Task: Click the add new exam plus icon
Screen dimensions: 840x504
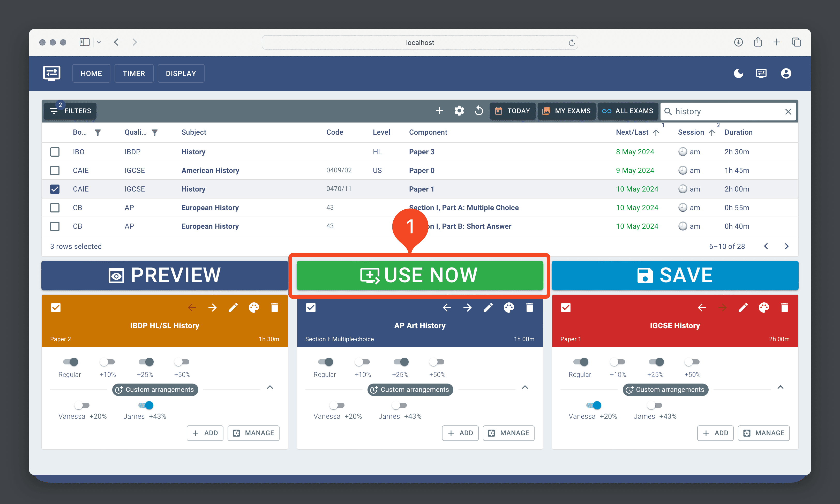Action: coord(438,111)
